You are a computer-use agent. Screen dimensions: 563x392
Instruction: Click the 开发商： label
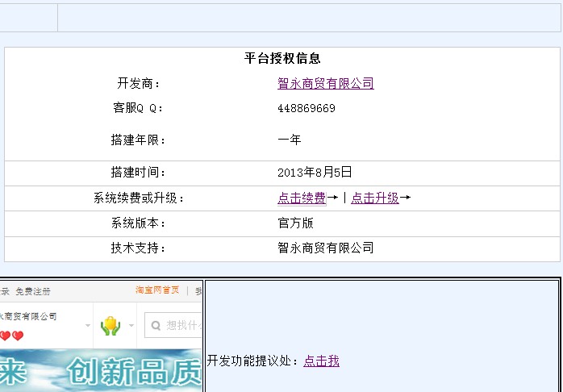[x=139, y=84]
